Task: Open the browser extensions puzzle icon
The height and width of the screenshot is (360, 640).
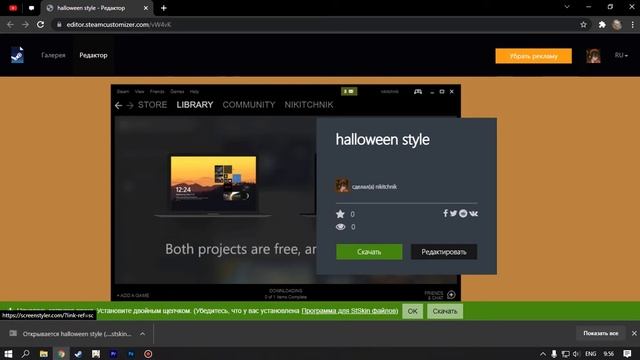Action: click(x=602, y=24)
